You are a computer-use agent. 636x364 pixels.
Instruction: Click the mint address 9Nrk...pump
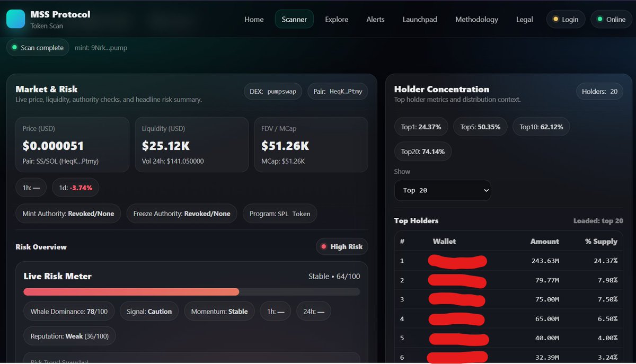point(101,48)
